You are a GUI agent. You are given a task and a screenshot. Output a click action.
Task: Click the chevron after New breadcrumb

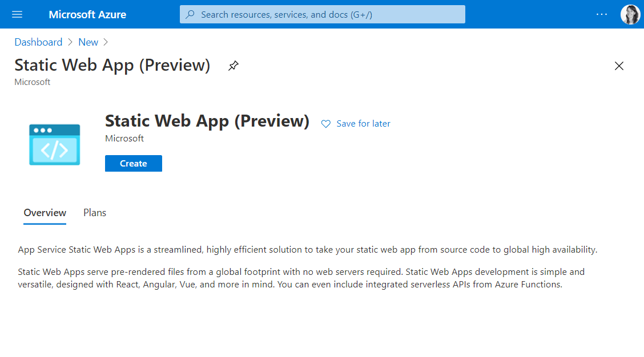pyautogui.click(x=106, y=42)
